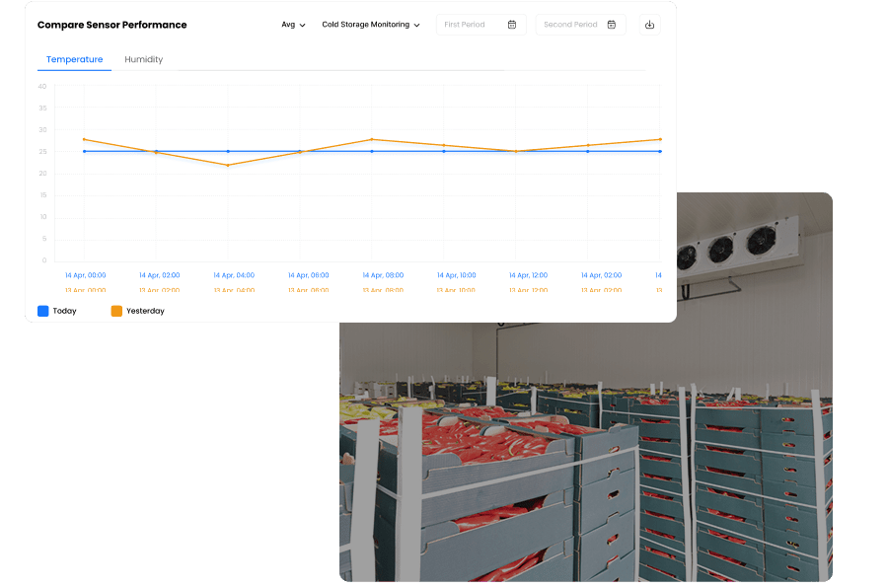
Task: Select the orange data point at 04:00
Action: click(x=228, y=165)
